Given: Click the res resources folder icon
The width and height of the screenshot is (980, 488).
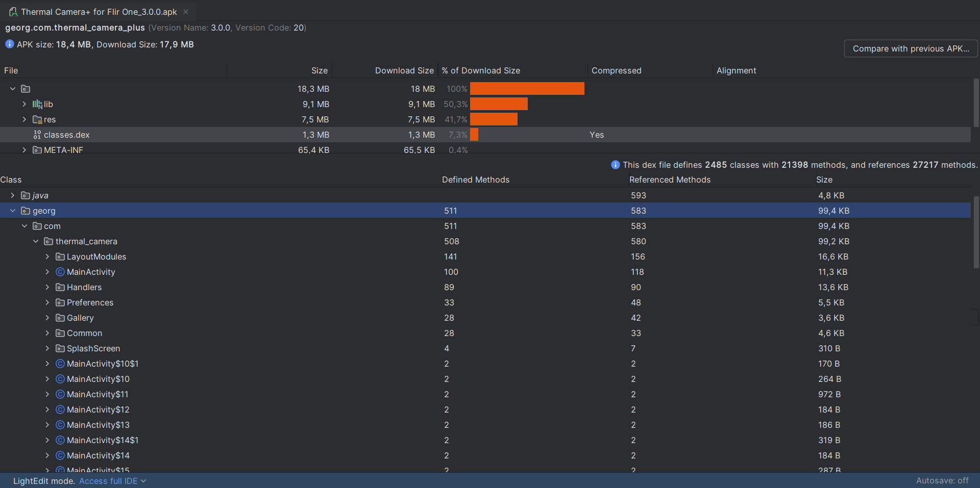Looking at the screenshot, I should pyautogui.click(x=37, y=119).
